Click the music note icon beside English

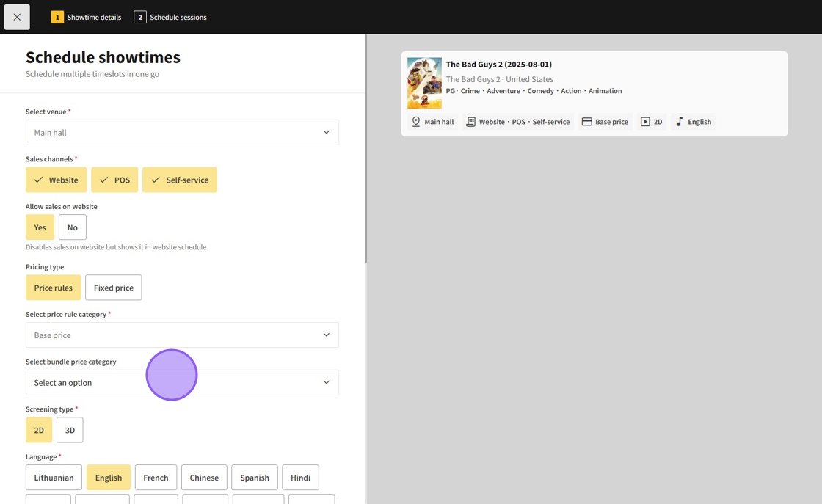(679, 122)
